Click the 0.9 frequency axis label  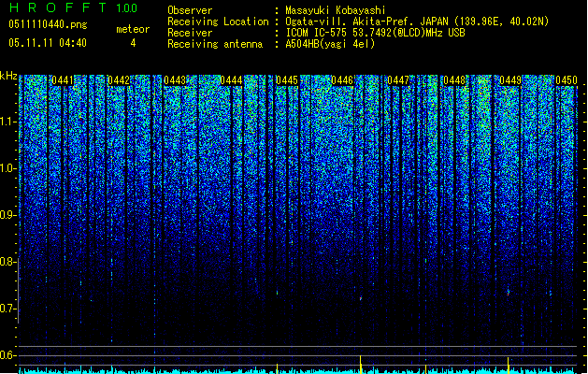click(x=8, y=215)
